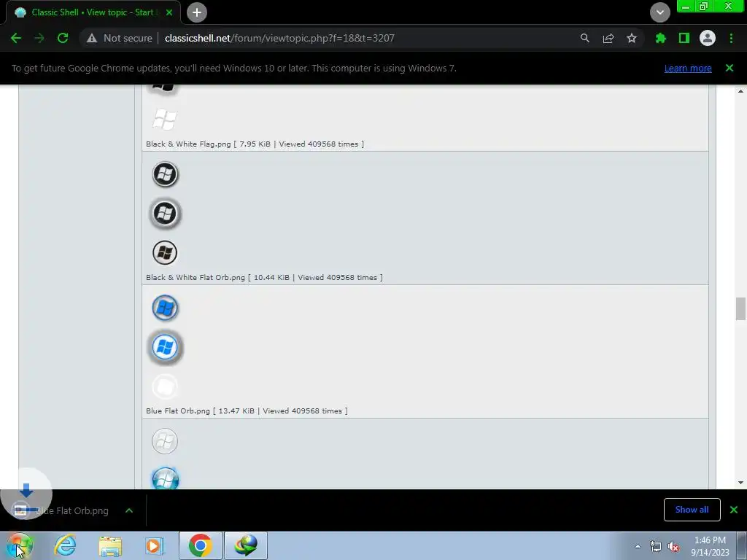
Task: Click the teal glossy orb near page bottom
Action: coord(165,478)
